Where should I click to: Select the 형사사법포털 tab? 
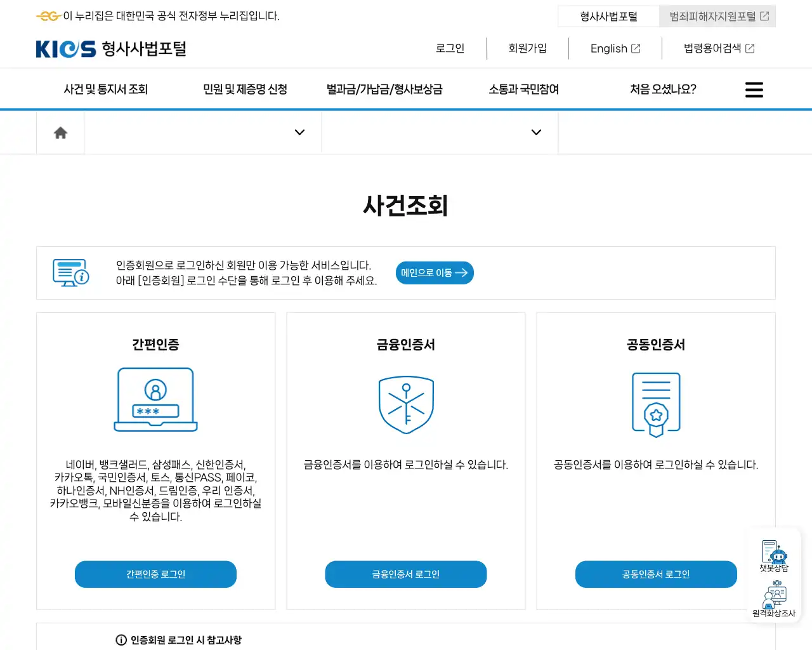click(x=608, y=17)
